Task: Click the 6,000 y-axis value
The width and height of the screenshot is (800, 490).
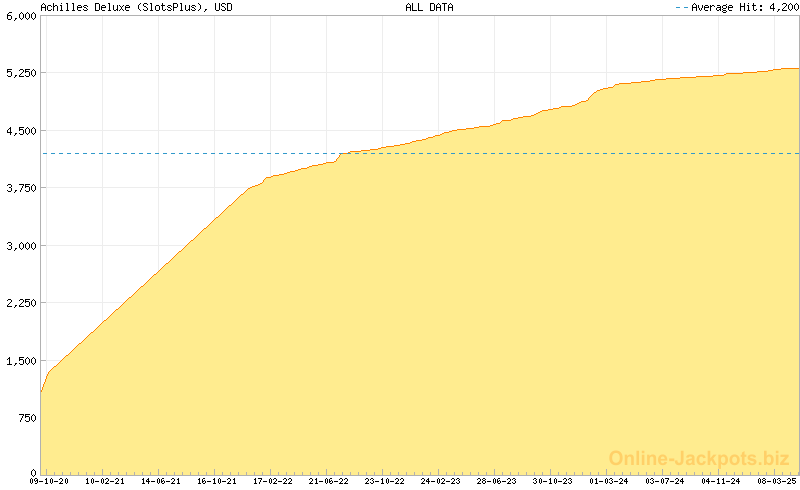Action: tap(20, 16)
